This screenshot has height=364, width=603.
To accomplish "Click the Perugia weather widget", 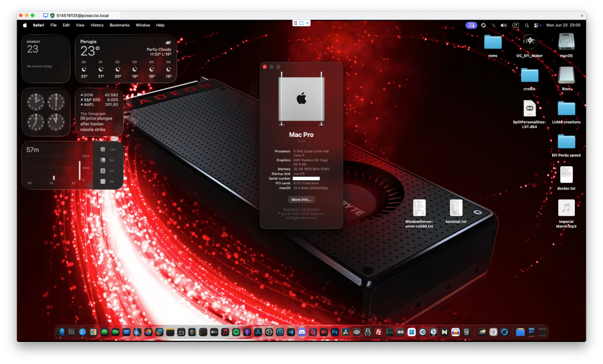I will pyautogui.click(x=126, y=58).
